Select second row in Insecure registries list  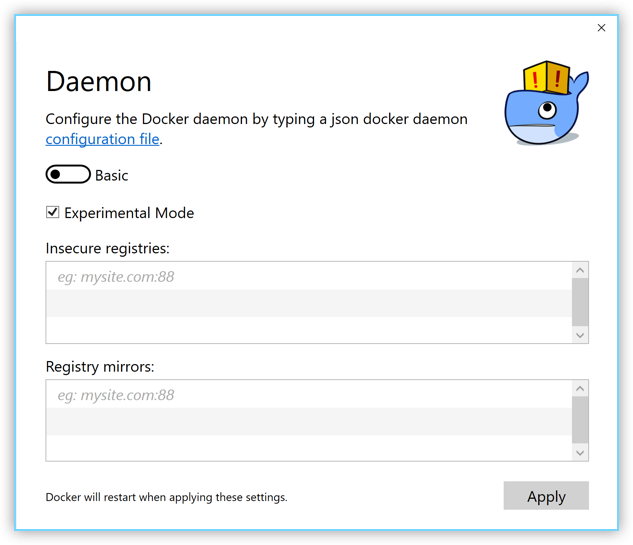308,303
